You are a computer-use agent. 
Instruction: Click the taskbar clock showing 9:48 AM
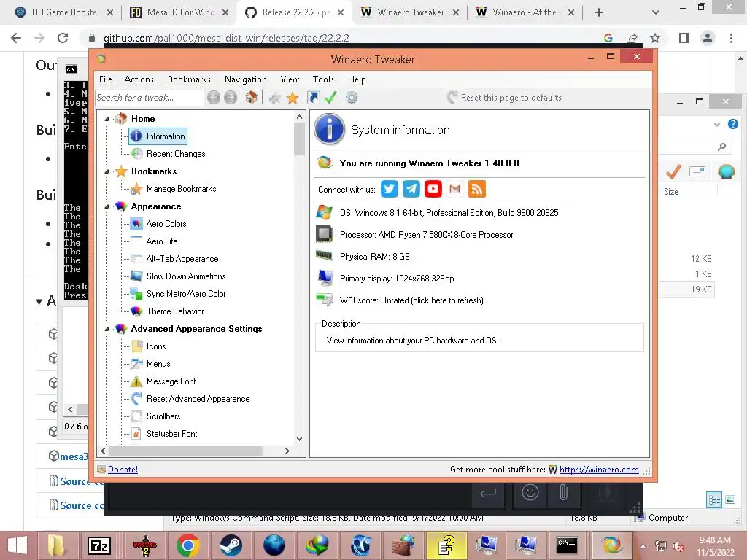tap(715, 546)
